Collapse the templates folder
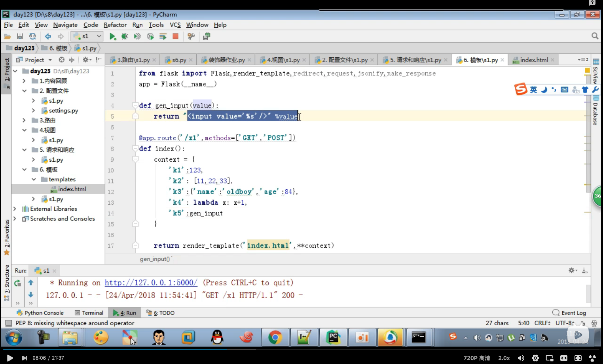603x364 pixels. (34, 179)
